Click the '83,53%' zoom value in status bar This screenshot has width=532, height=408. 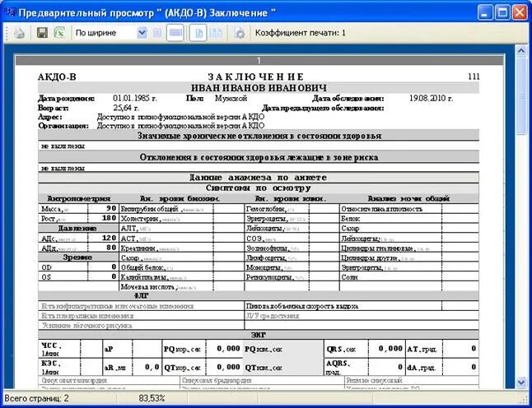point(152,398)
